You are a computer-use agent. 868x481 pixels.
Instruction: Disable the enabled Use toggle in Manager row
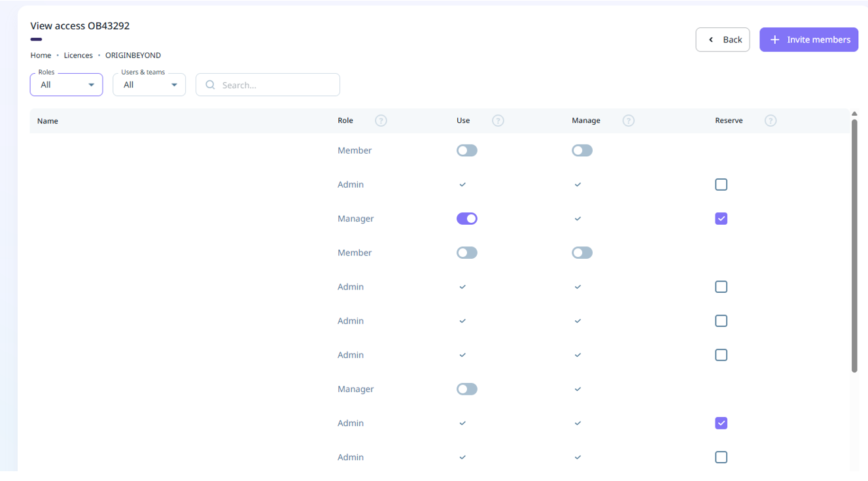[466, 219]
